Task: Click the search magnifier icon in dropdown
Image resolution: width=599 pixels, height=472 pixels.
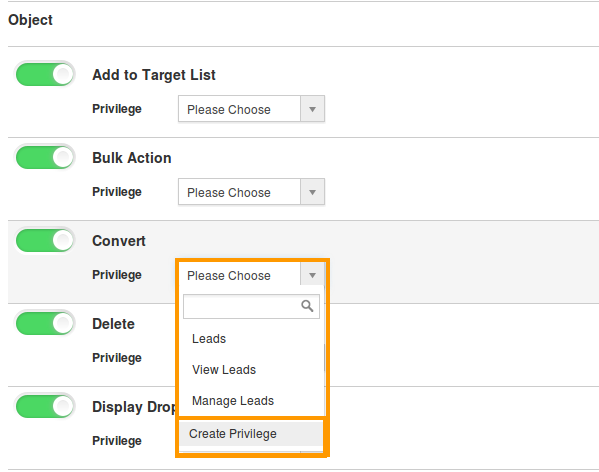Action: point(307,306)
